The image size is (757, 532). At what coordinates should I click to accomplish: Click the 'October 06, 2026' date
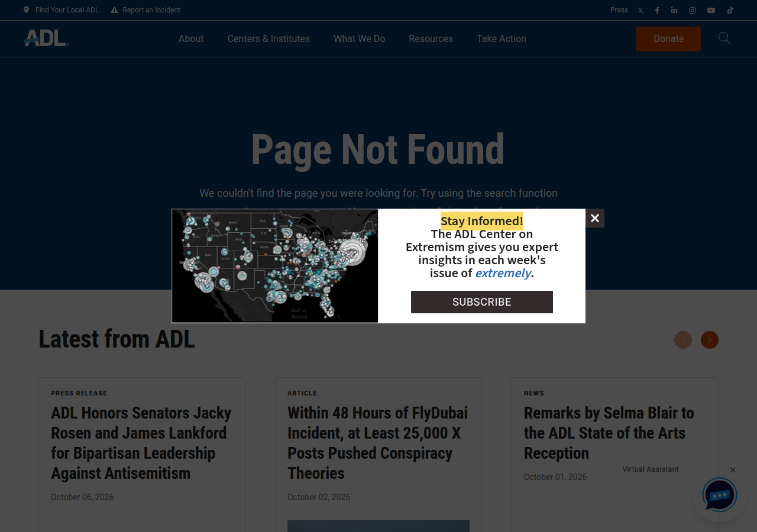coord(82,497)
